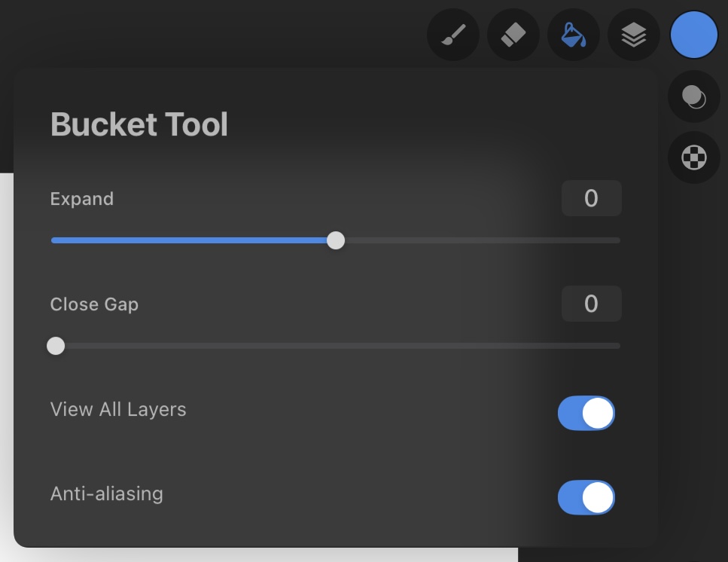This screenshot has width=728, height=562.
Task: Click the Anti-aliasing label text
Action: click(107, 493)
